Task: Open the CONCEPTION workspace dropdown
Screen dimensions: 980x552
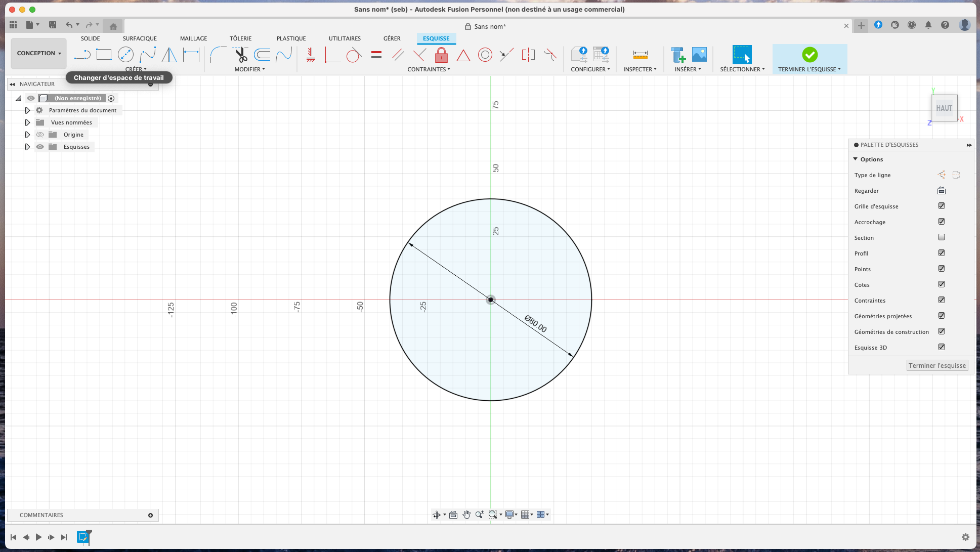Action: click(38, 53)
